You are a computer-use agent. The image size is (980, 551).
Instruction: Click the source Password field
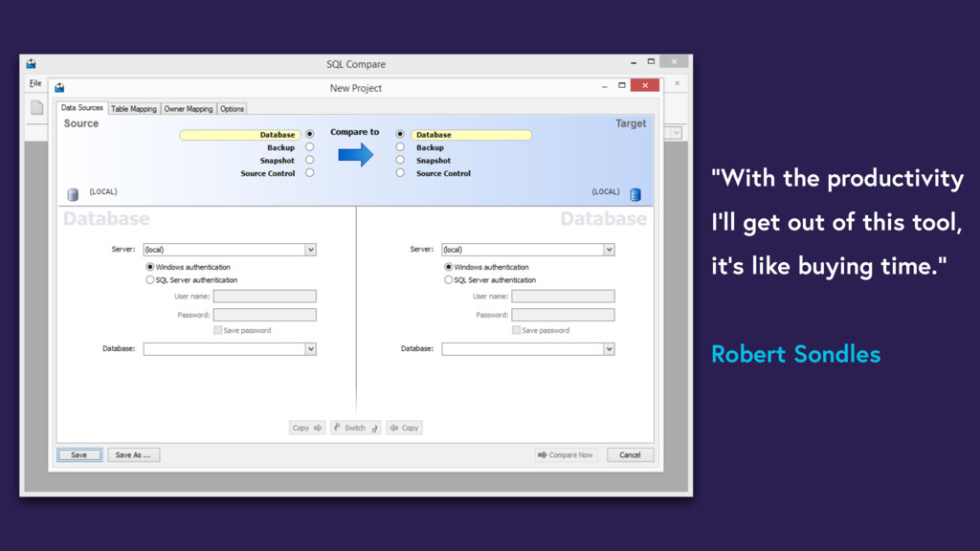point(264,315)
